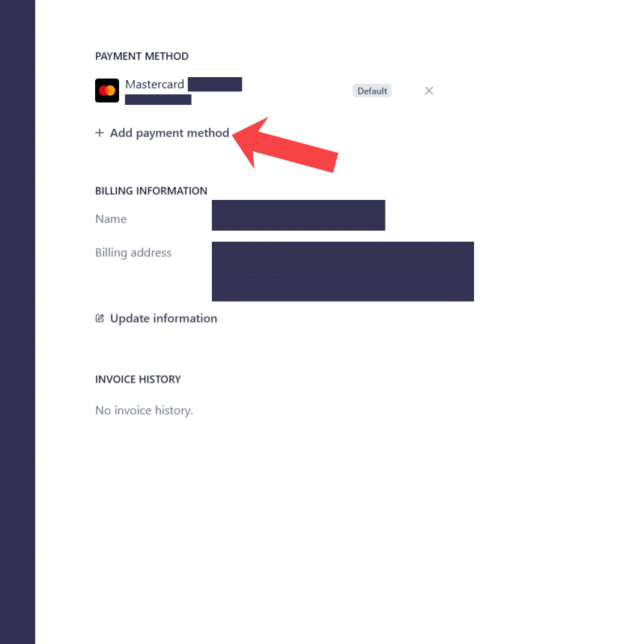Remove the Mastercard payment method
Screen dimensions: 644x644
[429, 91]
